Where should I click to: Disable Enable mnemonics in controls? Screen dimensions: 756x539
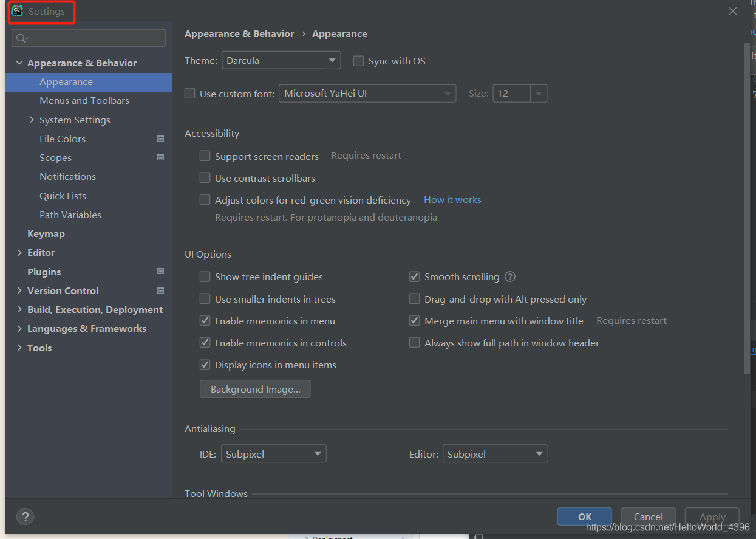pos(205,342)
